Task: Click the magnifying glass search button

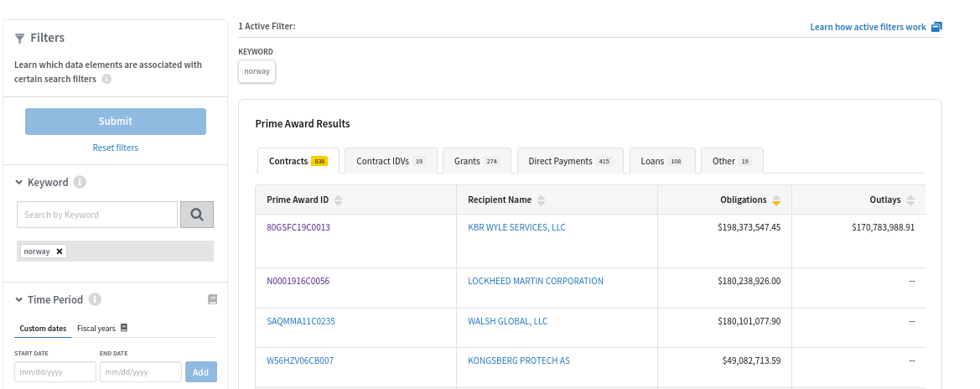Action: click(x=197, y=215)
